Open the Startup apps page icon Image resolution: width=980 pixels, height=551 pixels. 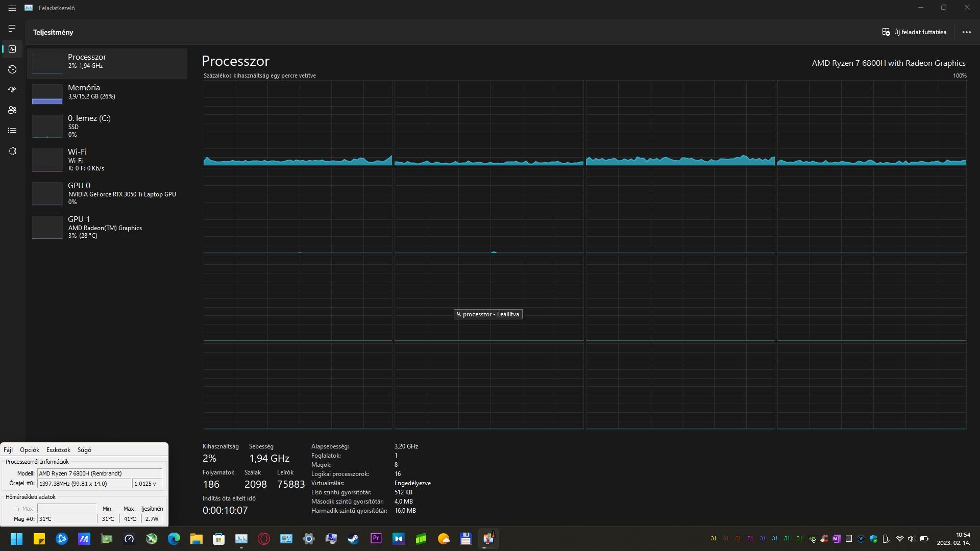coord(12,90)
